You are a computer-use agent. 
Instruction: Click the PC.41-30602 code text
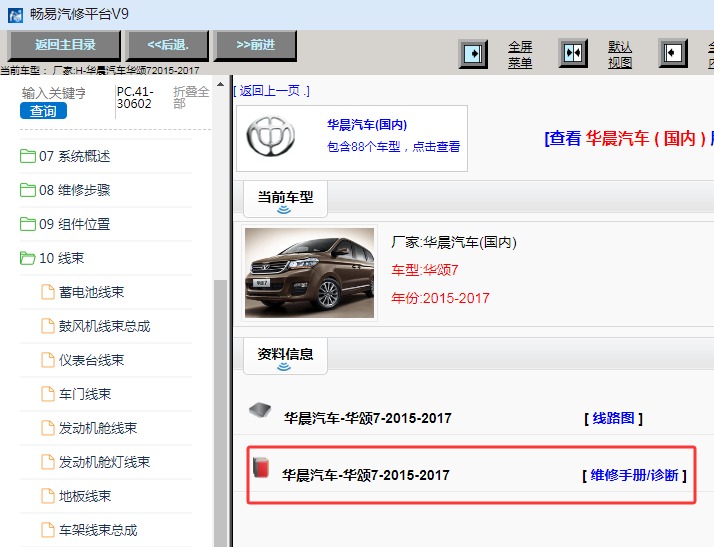134,98
